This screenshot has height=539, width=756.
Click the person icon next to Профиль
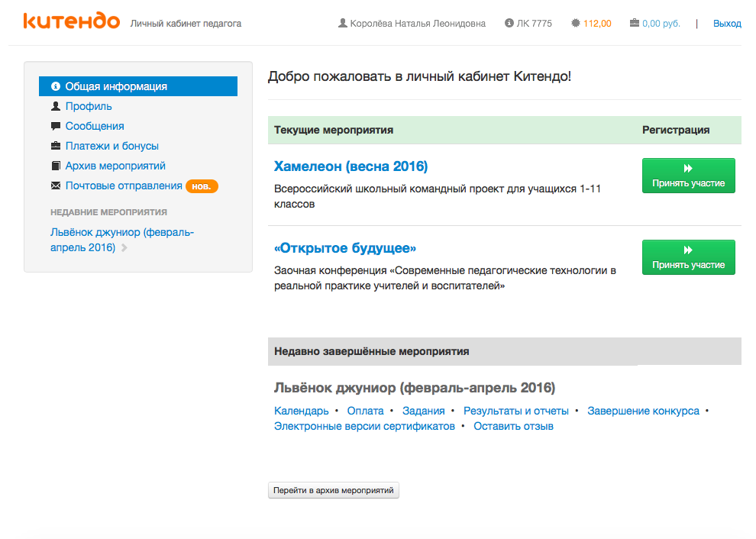coord(56,106)
